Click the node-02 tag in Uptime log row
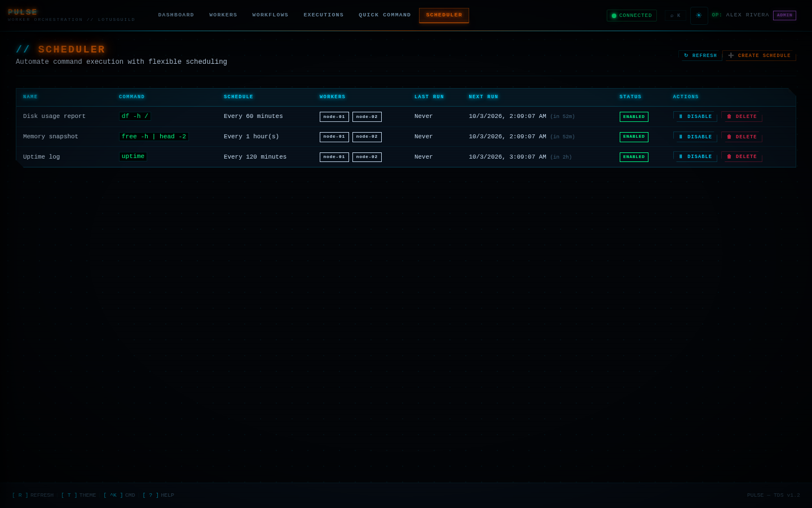Image resolution: width=812 pixels, height=508 pixels. click(x=367, y=157)
